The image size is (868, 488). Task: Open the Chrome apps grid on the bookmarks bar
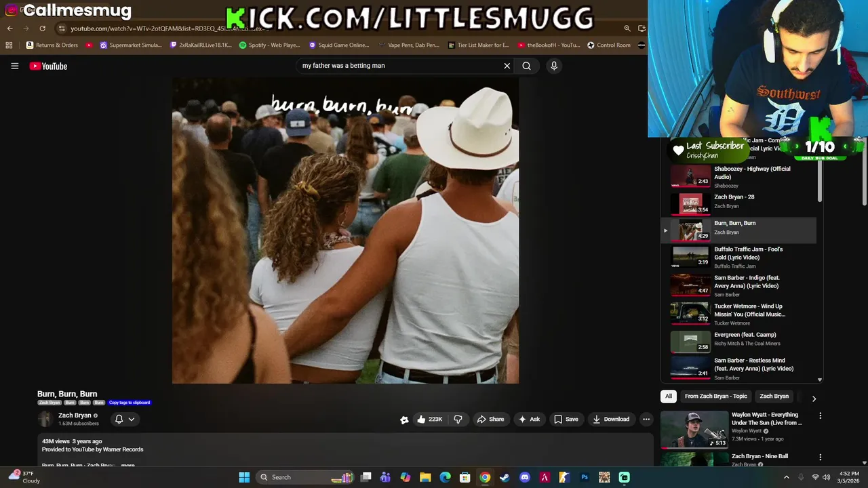(x=9, y=45)
